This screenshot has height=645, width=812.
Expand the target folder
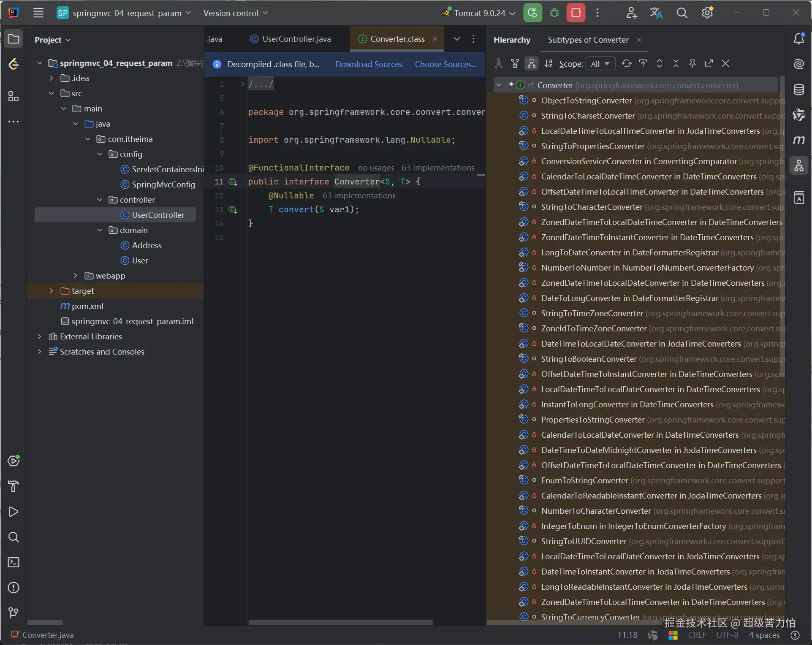[52, 291]
